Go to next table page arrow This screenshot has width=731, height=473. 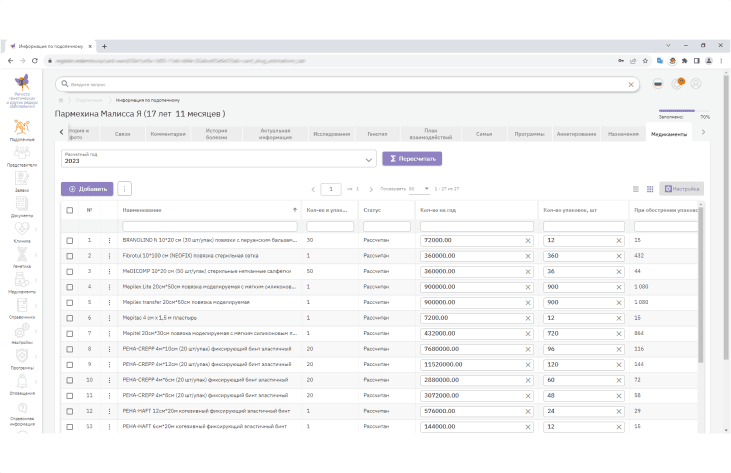pyautogui.click(x=371, y=189)
